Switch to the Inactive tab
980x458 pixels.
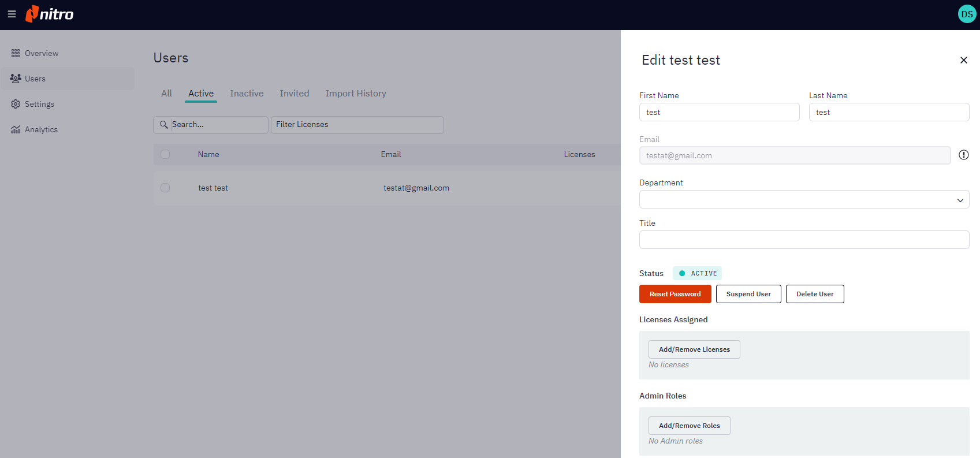[247, 94]
